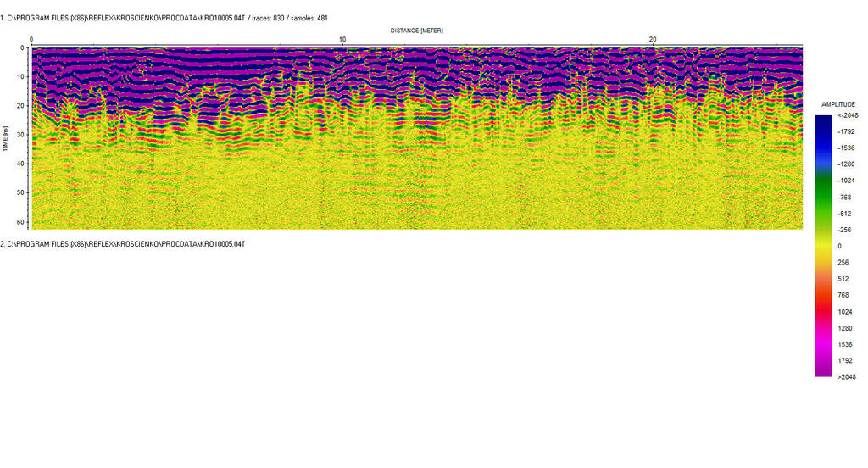
Task: Click the >2048 amplitude legend label
Action: pyautogui.click(x=845, y=377)
